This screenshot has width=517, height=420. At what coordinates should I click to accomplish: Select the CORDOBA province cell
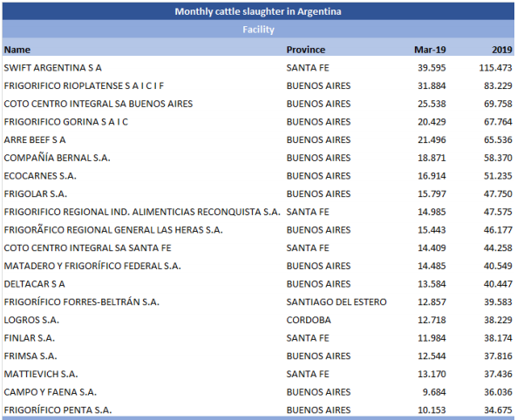[309, 320]
